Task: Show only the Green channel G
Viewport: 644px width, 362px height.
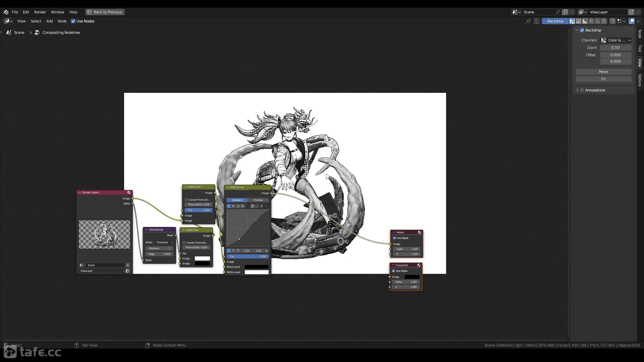Action: (x=598, y=21)
